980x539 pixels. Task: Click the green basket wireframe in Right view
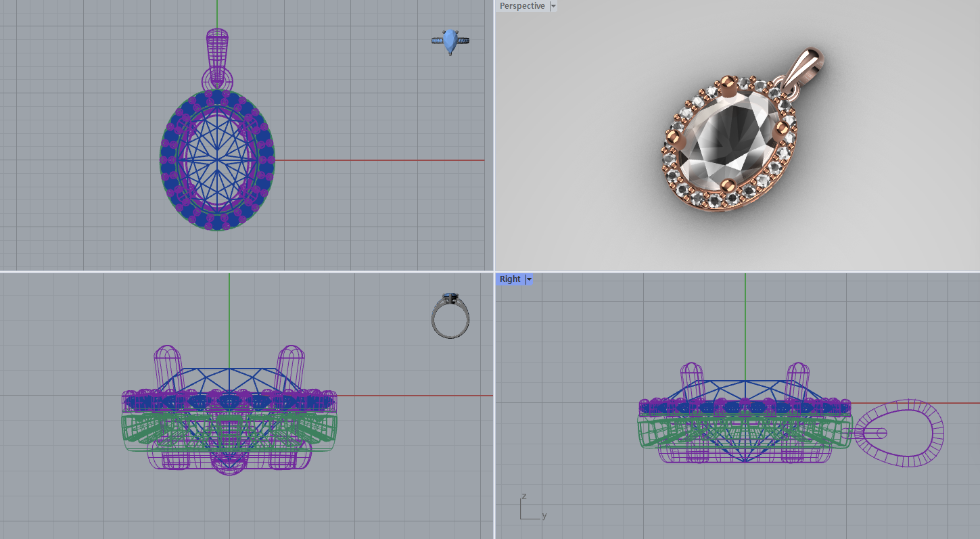tap(744, 431)
